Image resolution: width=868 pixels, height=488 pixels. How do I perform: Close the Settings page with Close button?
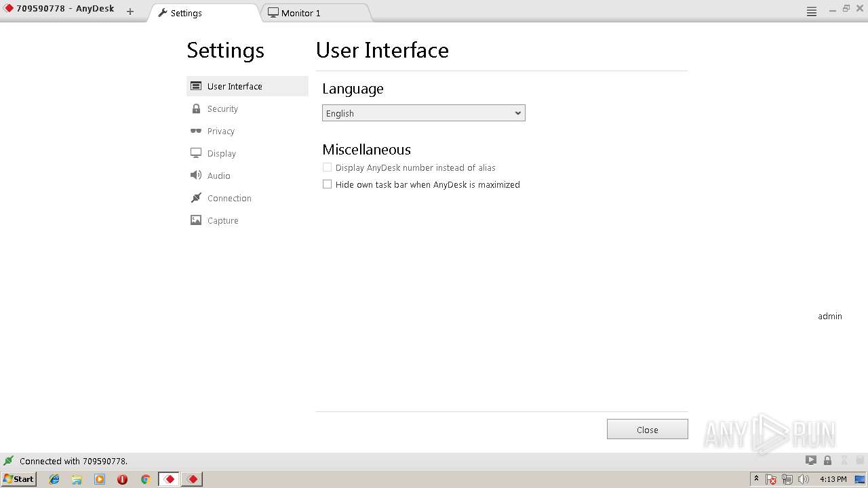(648, 430)
